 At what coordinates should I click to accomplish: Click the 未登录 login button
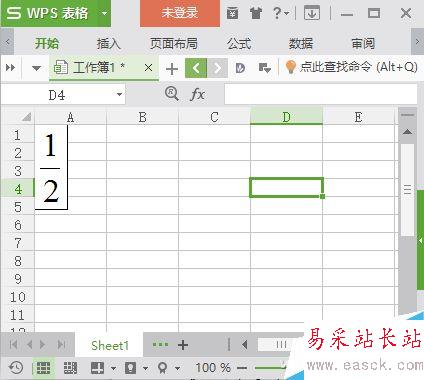180,13
